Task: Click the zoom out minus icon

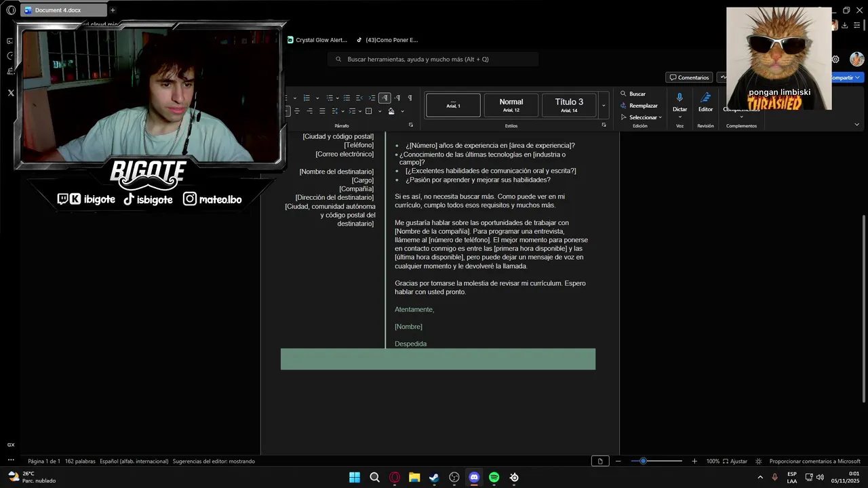Action: pyautogui.click(x=618, y=462)
